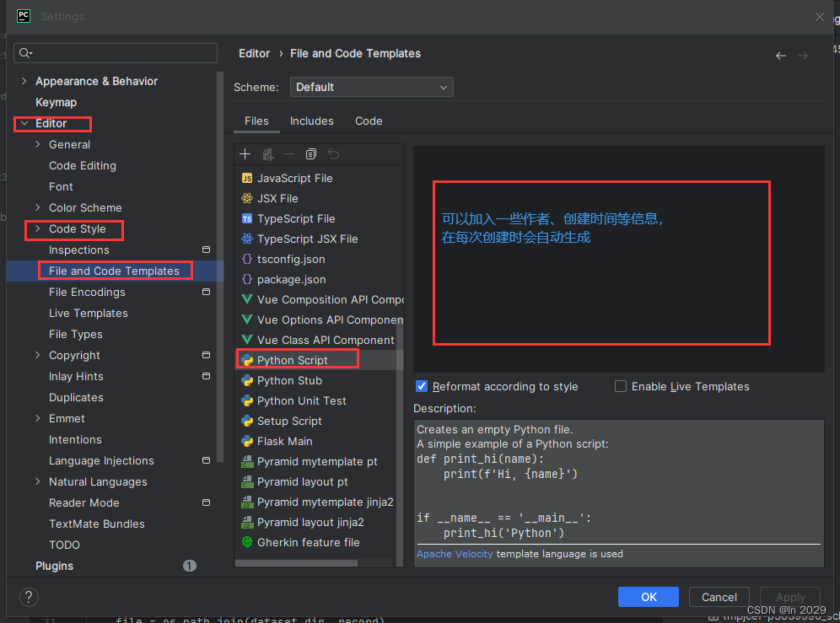Viewport: 840px width, 623px height.
Task: Select Live Templates in the tree
Action: [89, 313]
